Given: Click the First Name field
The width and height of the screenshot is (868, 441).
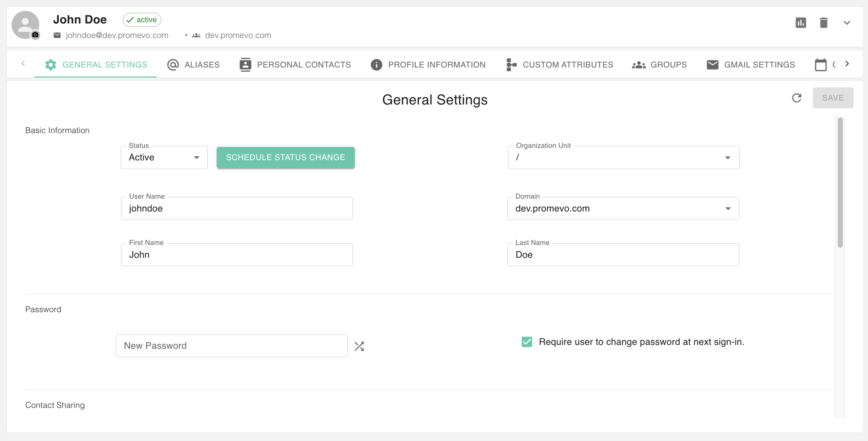Looking at the screenshot, I should pyautogui.click(x=237, y=255).
